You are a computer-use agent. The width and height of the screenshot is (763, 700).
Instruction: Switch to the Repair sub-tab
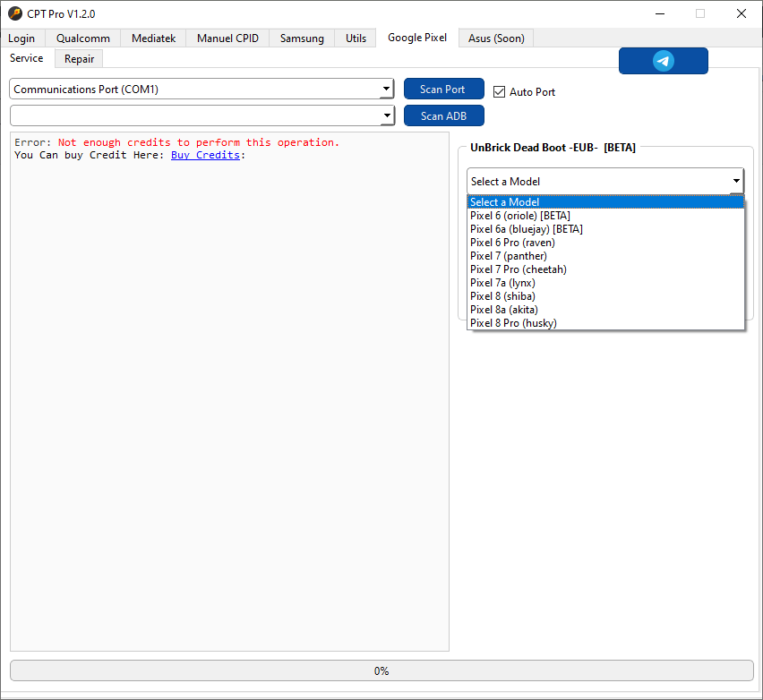tap(79, 59)
